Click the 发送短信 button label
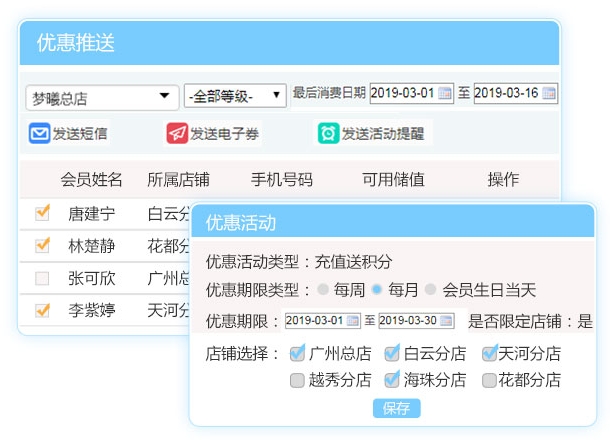 [x=80, y=134]
